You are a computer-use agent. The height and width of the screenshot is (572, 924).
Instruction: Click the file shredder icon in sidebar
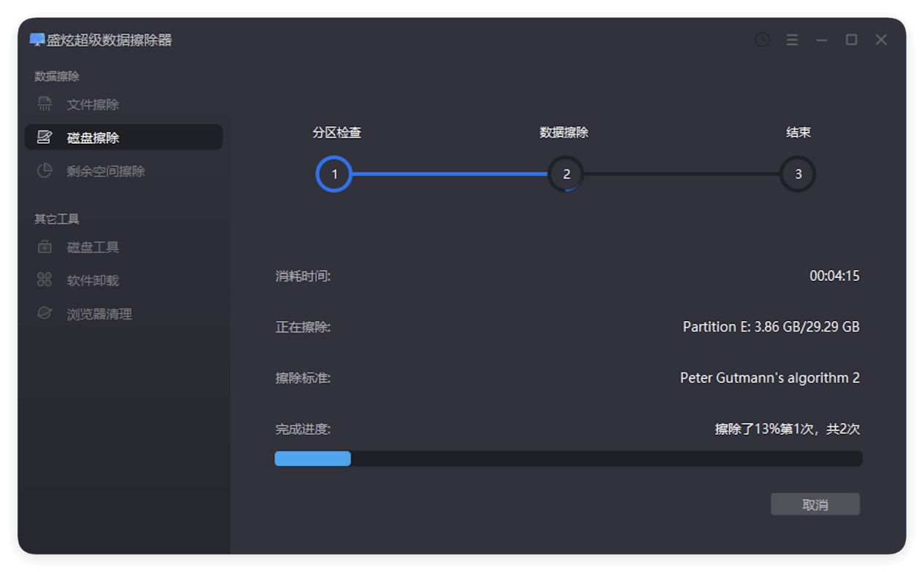[x=45, y=104]
